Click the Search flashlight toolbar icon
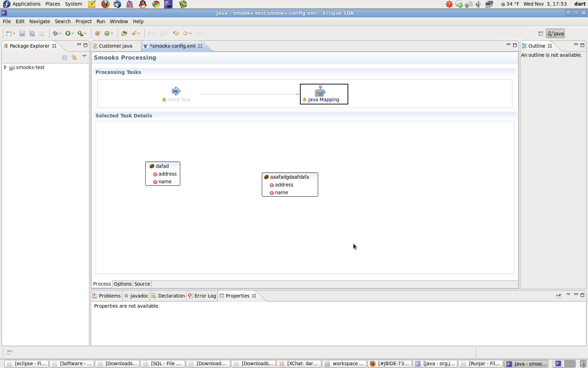This screenshot has width=588, height=368. click(x=134, y=34)
